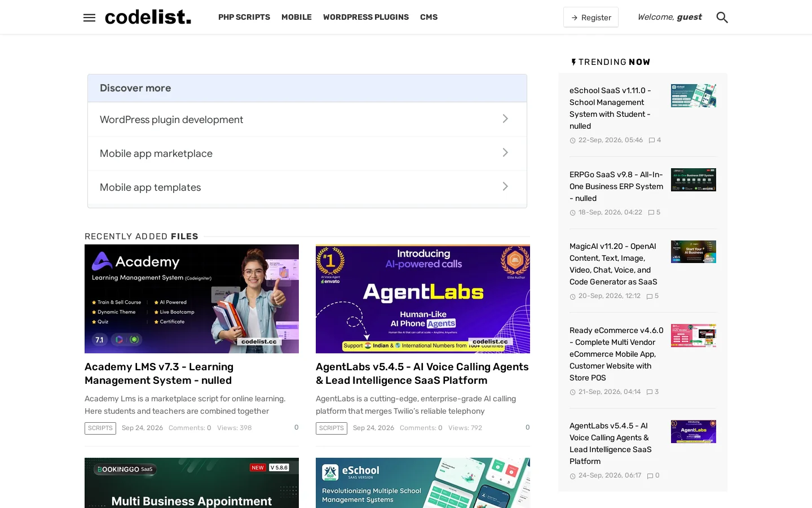Click ERPGo SaaS trending thumbnail

(x=694, y=179)
